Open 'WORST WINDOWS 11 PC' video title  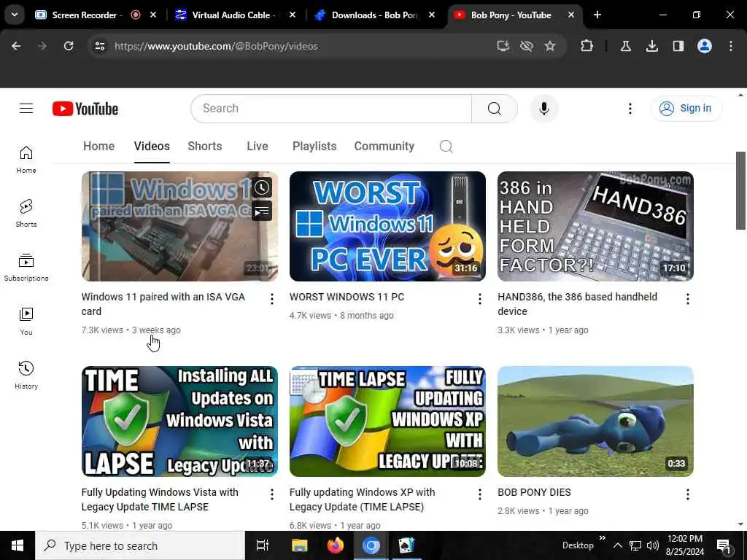(x=347, y=297)
